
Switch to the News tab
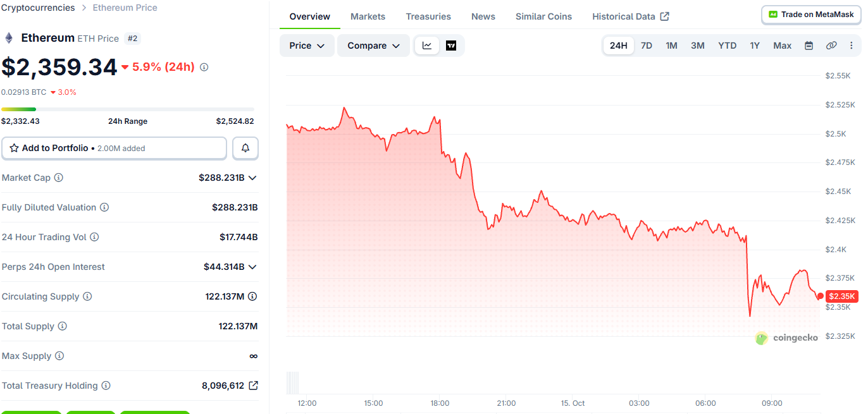(x=483, y=16)
